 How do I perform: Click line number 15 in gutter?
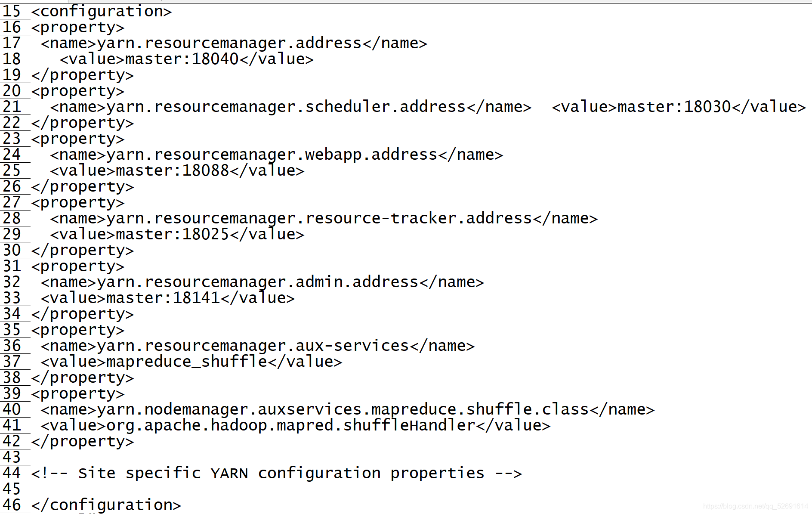click(12, 11)
